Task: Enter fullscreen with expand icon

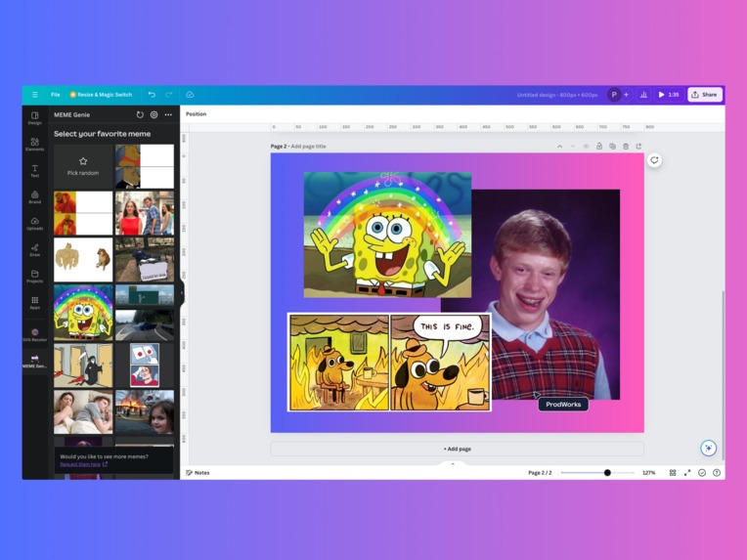Action: pos(687,473)
